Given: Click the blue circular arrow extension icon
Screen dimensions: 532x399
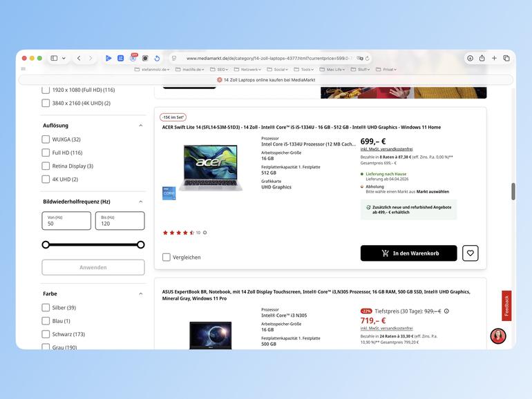Looking at the screenshot, I should 157,58.
